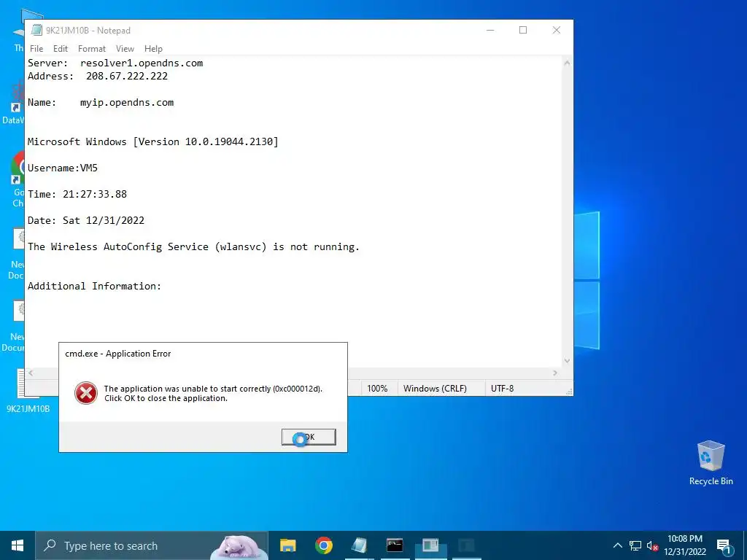Image resolution: width=747 pixels, height=560 pixels.
Task: Open the Windows Start menu
Action: pyautogui.click(x=18, y=545)
